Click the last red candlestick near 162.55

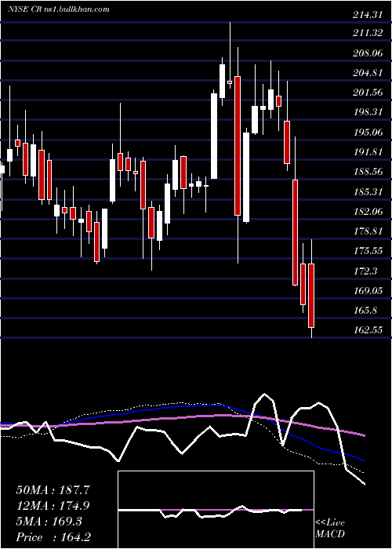[311, 296]
